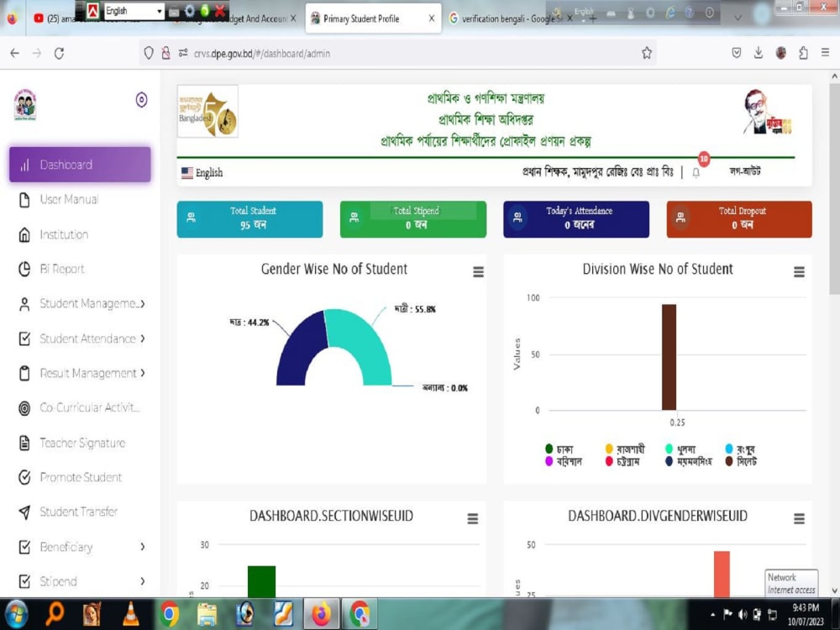Open the Student Transfer page
The width and height of the screenshot is (840, 630).
[x=79, y=512]
